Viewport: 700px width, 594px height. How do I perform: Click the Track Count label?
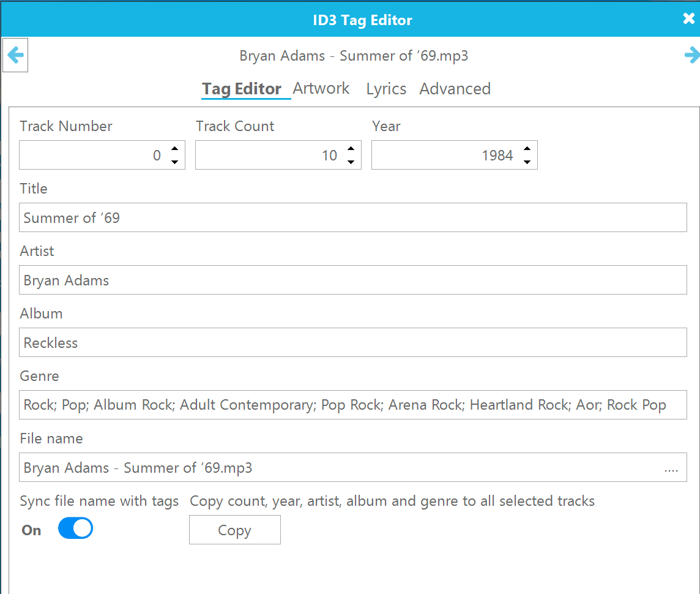click(x=235, y=126)
